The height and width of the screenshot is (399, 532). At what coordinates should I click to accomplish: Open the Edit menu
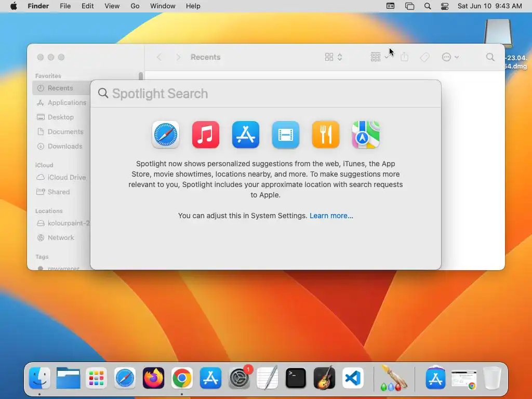(87, 6)
